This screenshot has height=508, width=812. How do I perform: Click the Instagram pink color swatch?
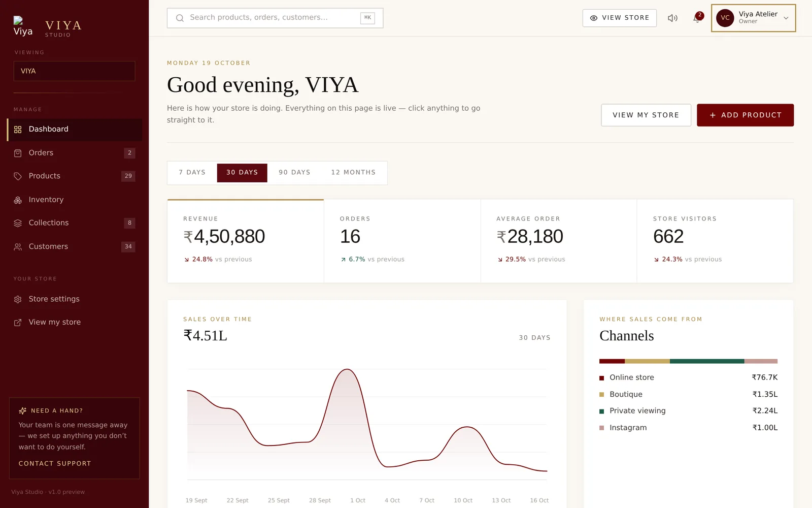(602, 428)
